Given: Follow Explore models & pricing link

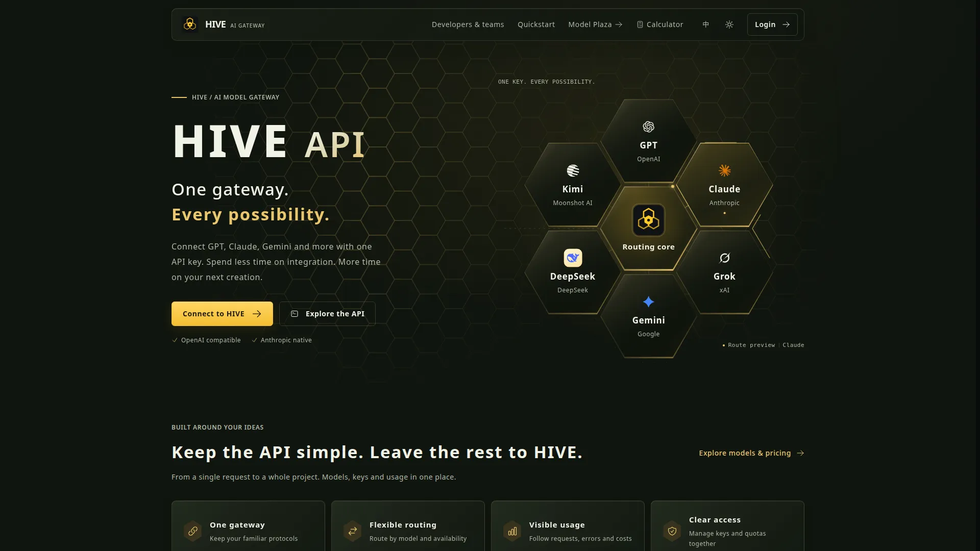Looking at the screenshot, I should 751,453.
